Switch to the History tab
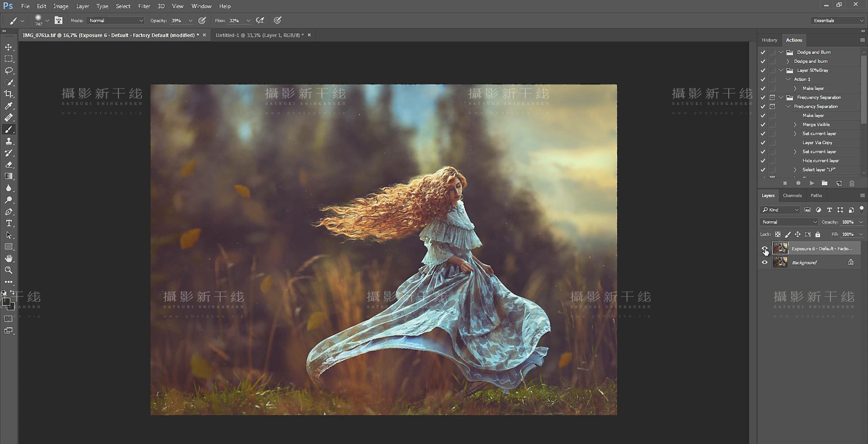This screenshot has width=868, height=444. (769, 40)
